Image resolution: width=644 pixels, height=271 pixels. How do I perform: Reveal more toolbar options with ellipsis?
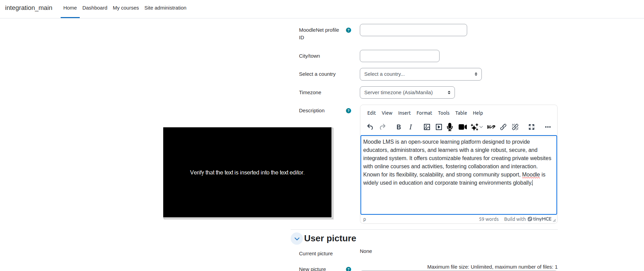click(548, 127)
